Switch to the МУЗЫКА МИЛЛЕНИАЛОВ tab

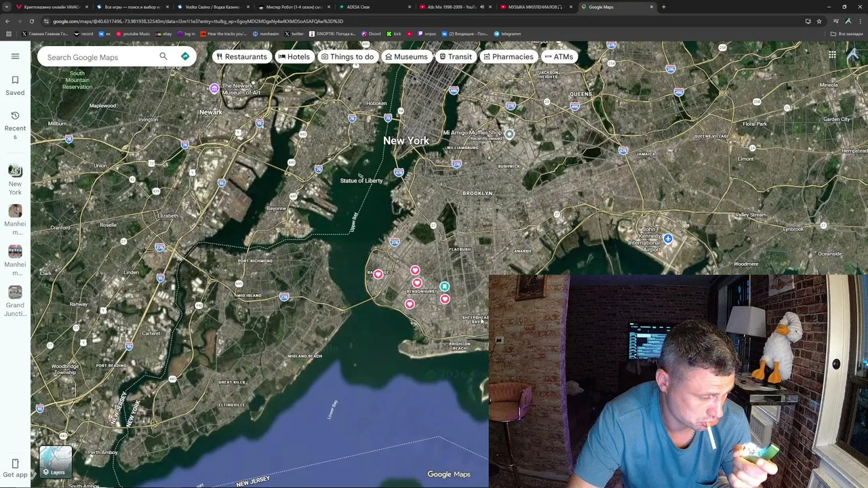(x=536, y=7)
